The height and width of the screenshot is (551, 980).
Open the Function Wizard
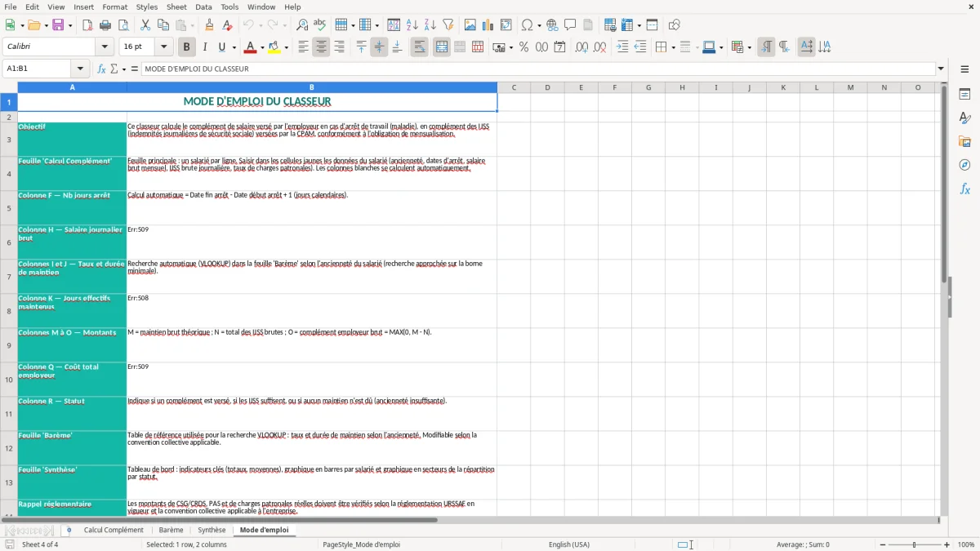click(102, 69)
